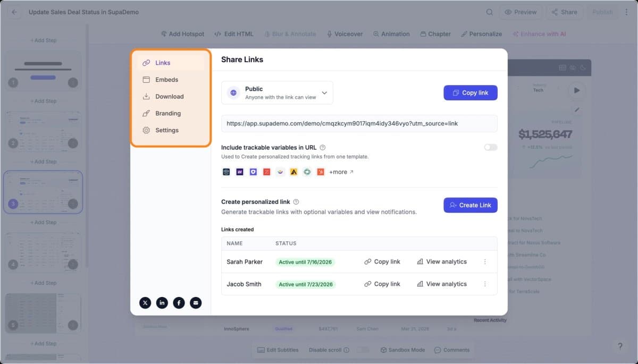Click the yellow integration icon with black A
Screen dimensions: 638x364
click(x=293, y=172)
